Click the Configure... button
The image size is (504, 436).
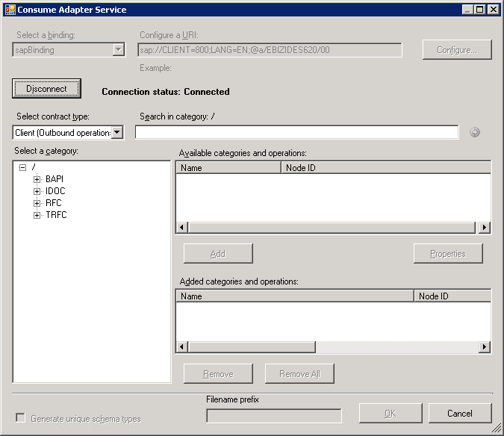click(457, 50)
